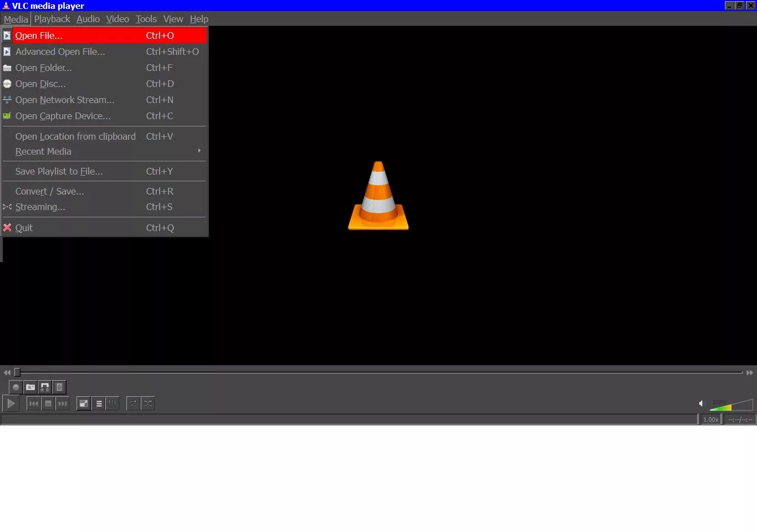Toggle the loop repeat mode button
The height and width of the screenshot is (532, 757).
click(134, 403)
